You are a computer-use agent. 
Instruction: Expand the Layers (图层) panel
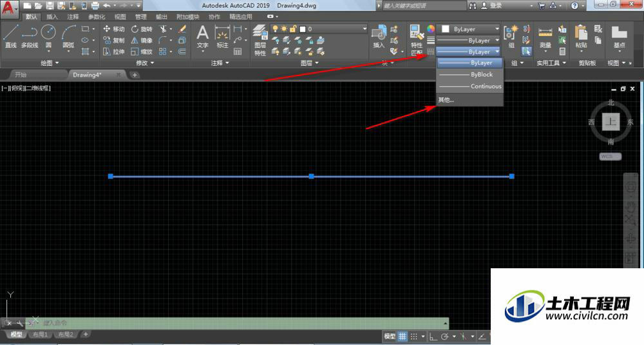tap(309, 63)
